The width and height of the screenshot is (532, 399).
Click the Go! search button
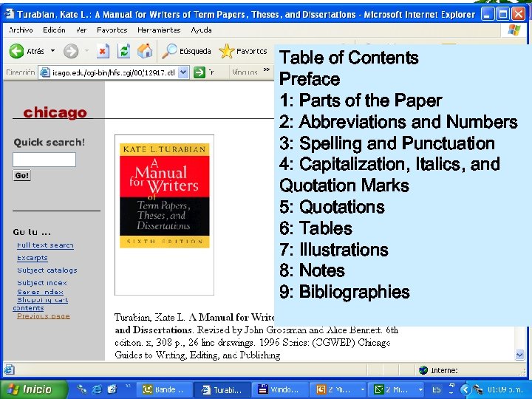(21, 175)
